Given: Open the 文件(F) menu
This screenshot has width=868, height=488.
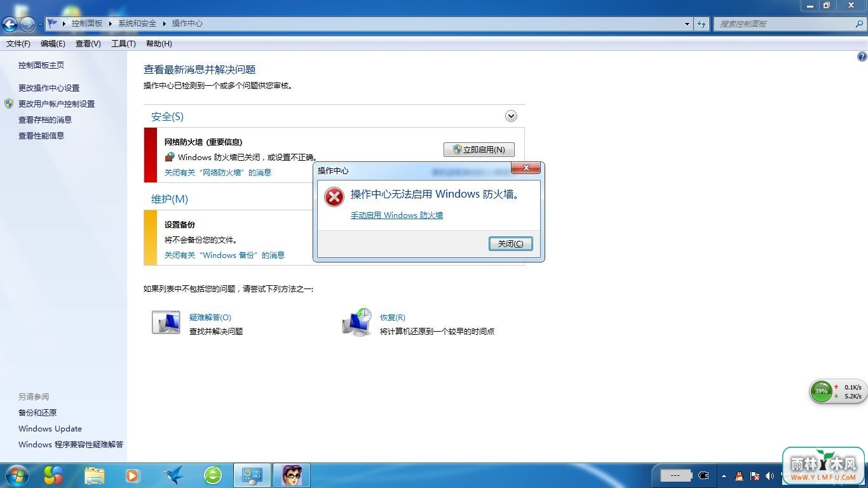Looking at the screenshot, I should (18, 44).
